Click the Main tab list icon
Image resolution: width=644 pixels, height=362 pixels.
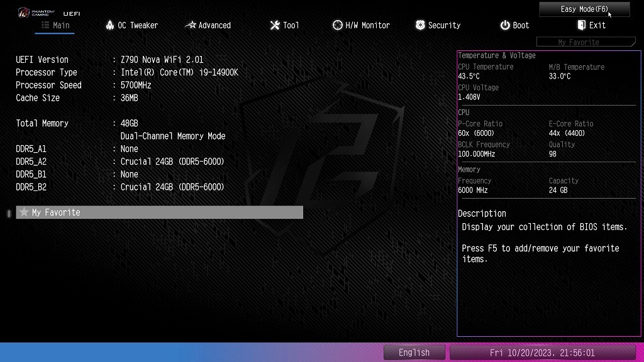tap(45, 25)
